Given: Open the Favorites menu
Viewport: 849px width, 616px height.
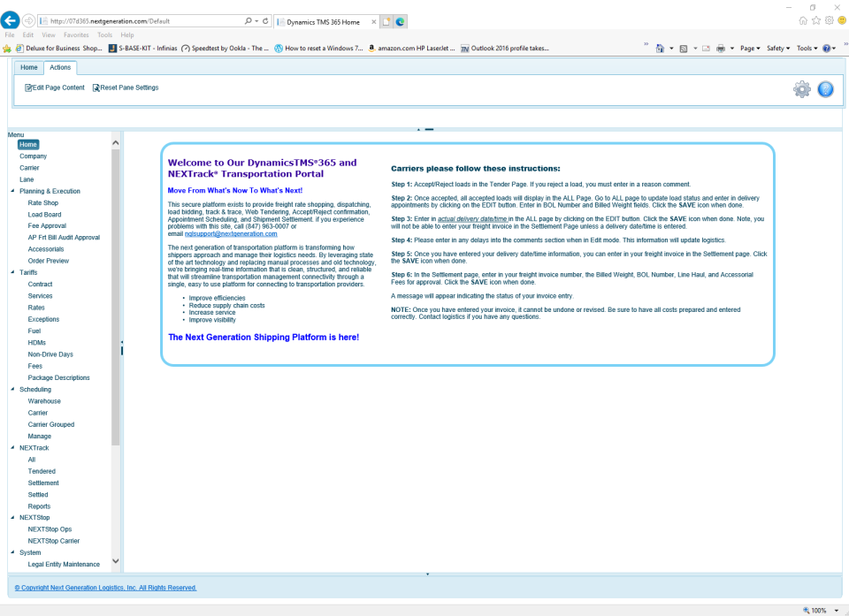Looking at the screenshot, I should coord(76,34).
